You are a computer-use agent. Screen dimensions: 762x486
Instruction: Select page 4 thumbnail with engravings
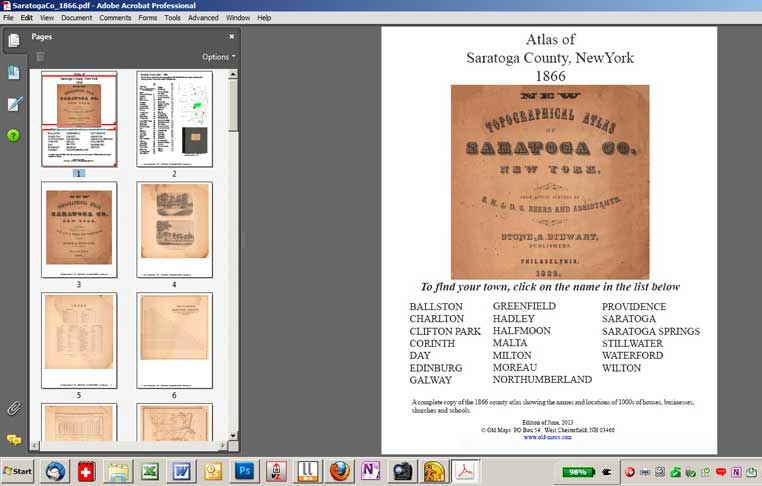[174, 230]
